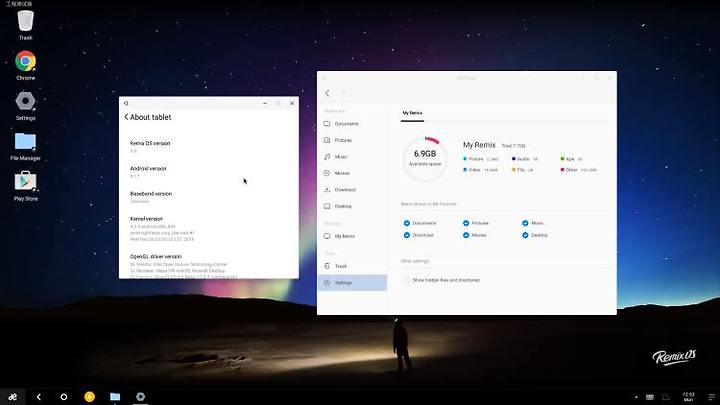This screenshot has height=405, width=720.
Task: Uncheck Pictures in favorites list
Action: pos(466,223)
